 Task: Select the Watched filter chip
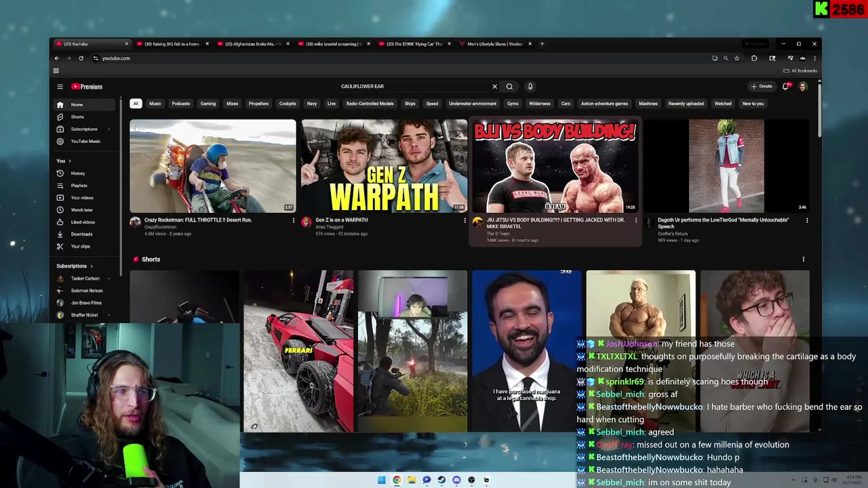coord(723,104)
